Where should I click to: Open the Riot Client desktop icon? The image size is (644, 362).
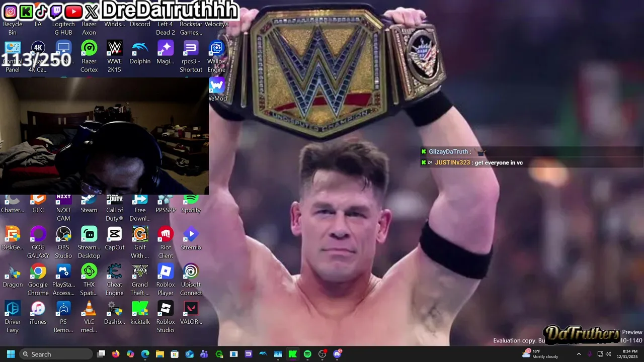point(166,242)
